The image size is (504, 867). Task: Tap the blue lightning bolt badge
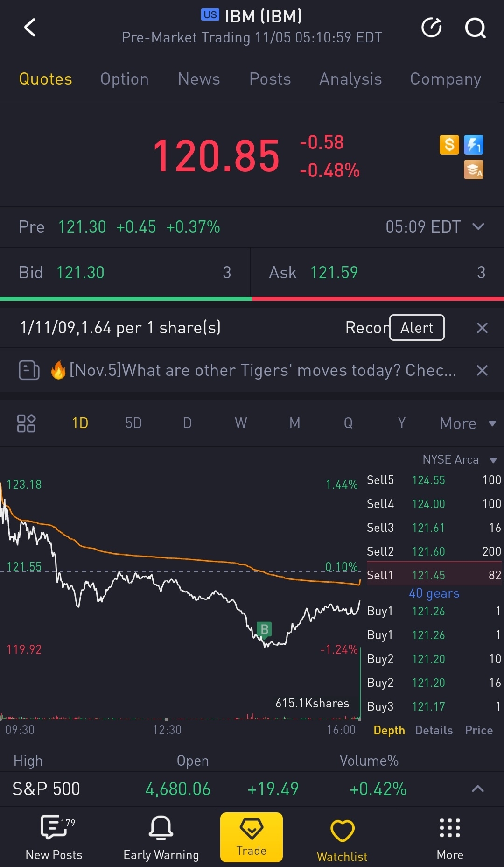474,145
